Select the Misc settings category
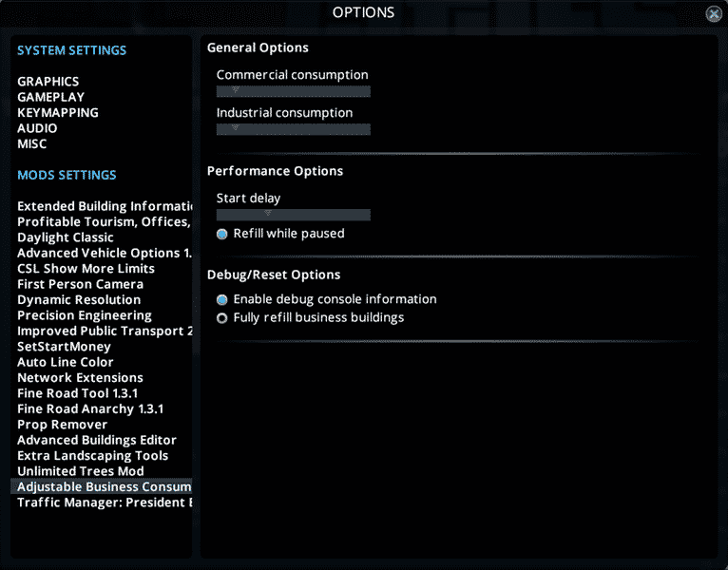728x570 pixels. (32, 144)
